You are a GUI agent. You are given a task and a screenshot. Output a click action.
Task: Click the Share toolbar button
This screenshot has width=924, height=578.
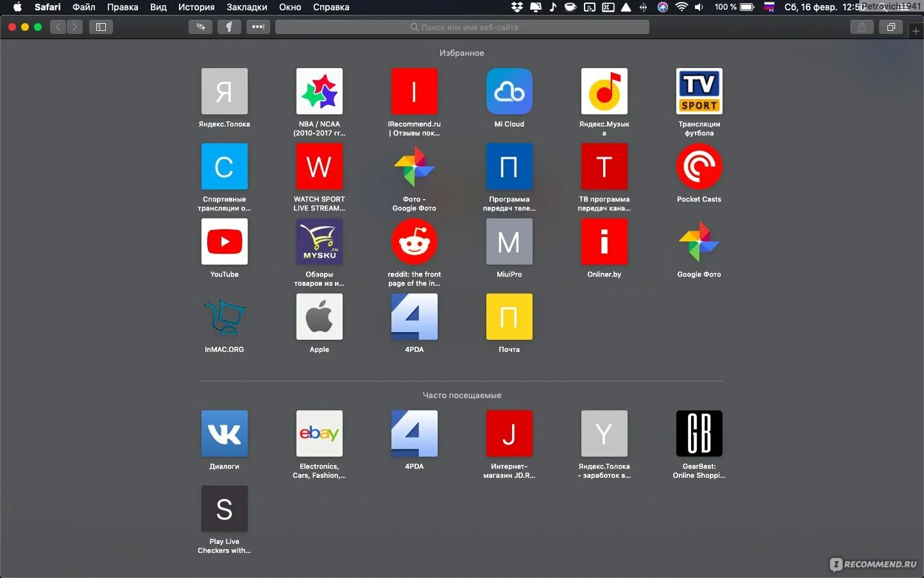(x=862, y=27)
